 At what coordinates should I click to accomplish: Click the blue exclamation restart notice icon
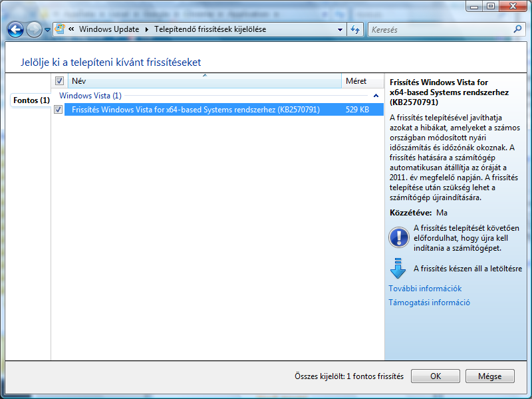(x=398, y=237)
